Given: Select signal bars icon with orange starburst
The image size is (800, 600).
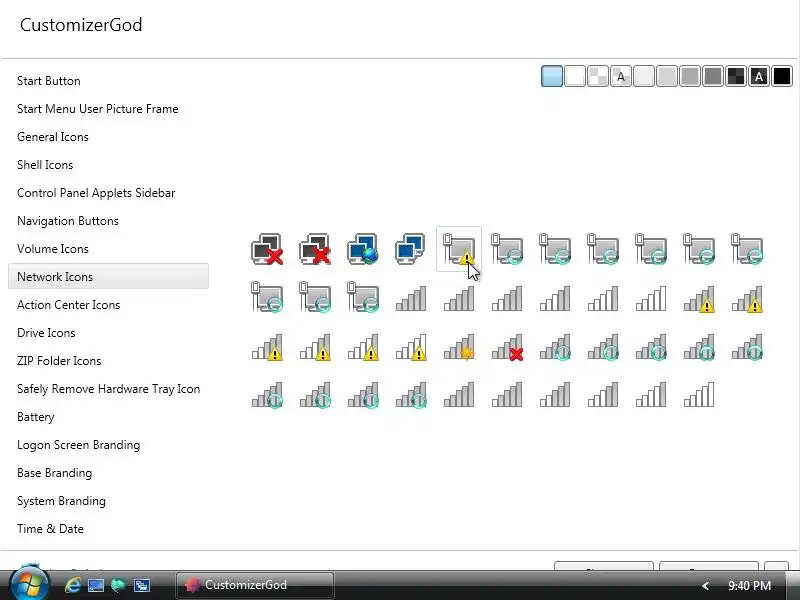Looking at the screenshot, I should click(459, 347).
